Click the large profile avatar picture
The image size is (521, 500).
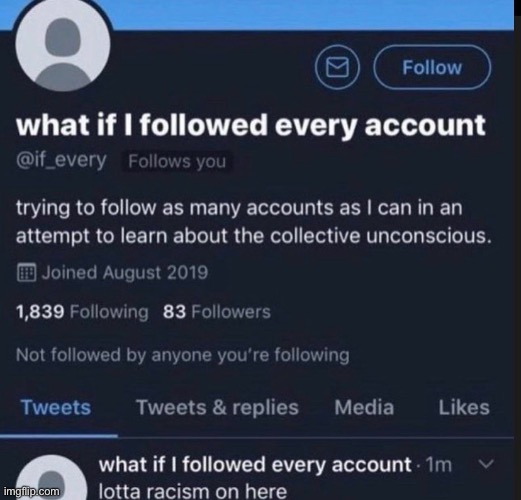tap(63, 43)
